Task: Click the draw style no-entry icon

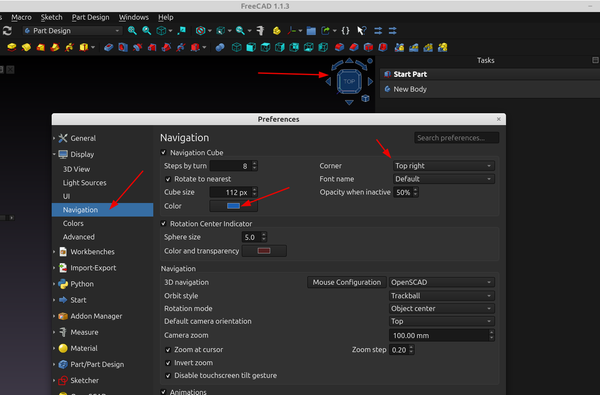Action: click(x=201, y=31)
